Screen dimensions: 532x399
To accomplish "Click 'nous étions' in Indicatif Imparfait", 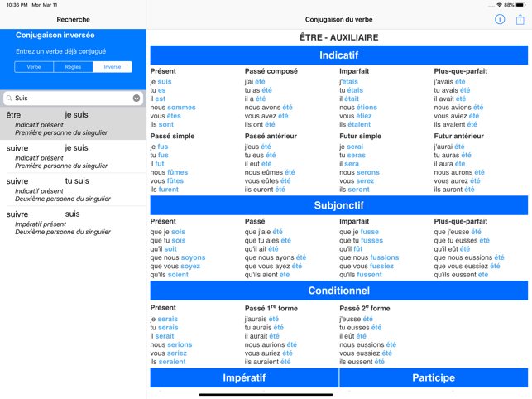I will [358, 108].
